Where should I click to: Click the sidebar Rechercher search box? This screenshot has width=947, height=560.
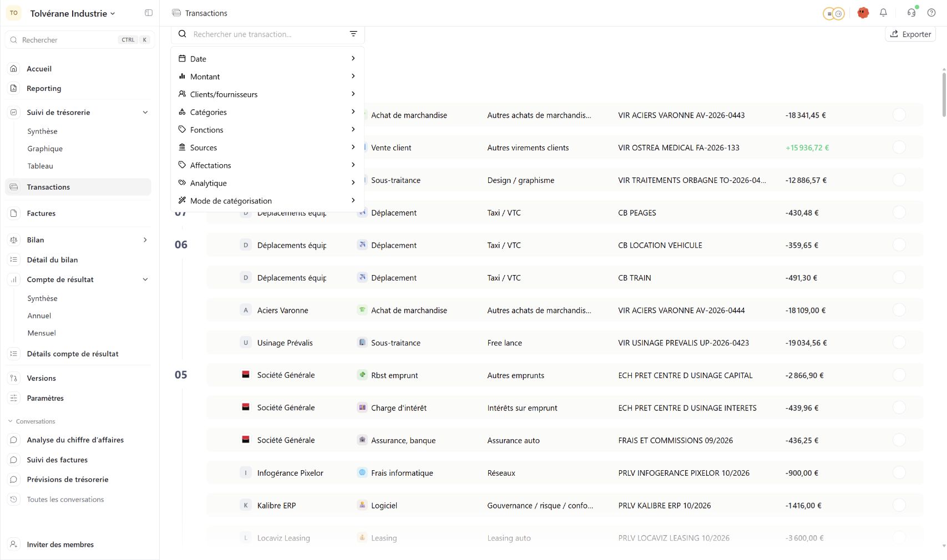pyautogui.click(x=79, y=40)
